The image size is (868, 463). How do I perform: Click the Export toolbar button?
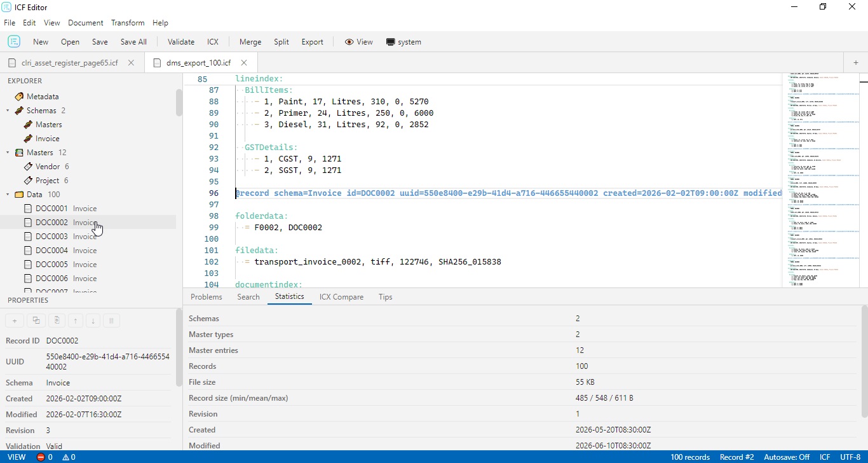coord(312,42)
